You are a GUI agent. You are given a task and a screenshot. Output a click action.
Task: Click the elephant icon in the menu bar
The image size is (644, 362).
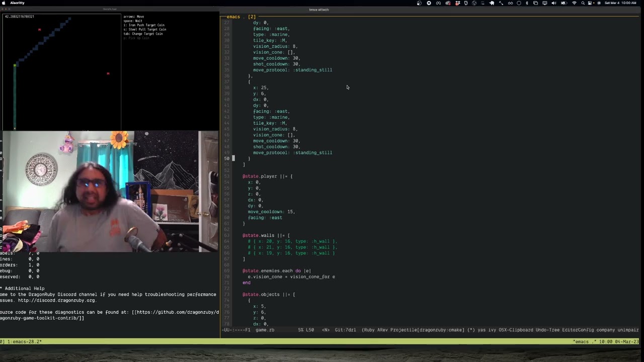492,3
